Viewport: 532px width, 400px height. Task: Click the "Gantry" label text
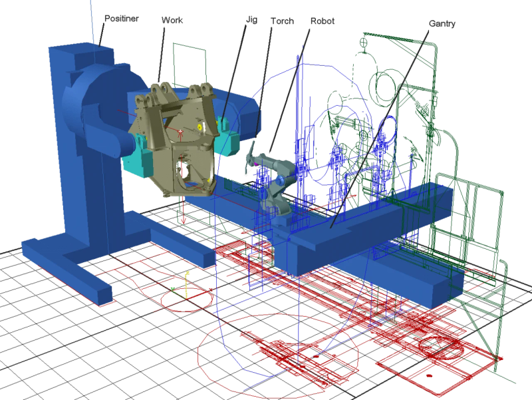click(x=442, y=24)
